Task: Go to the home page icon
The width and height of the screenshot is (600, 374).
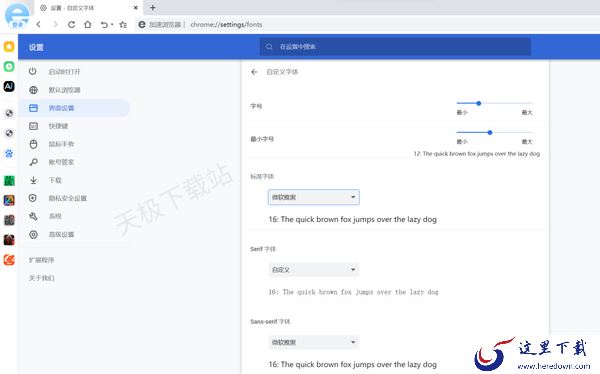Action: pyautogui.click(x=88, y=24)
